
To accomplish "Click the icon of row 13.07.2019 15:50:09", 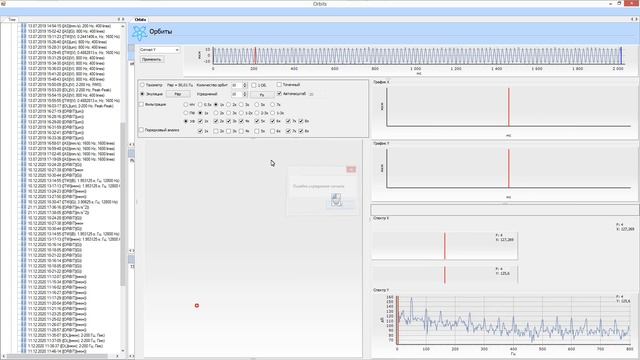I will click(23, 84).
